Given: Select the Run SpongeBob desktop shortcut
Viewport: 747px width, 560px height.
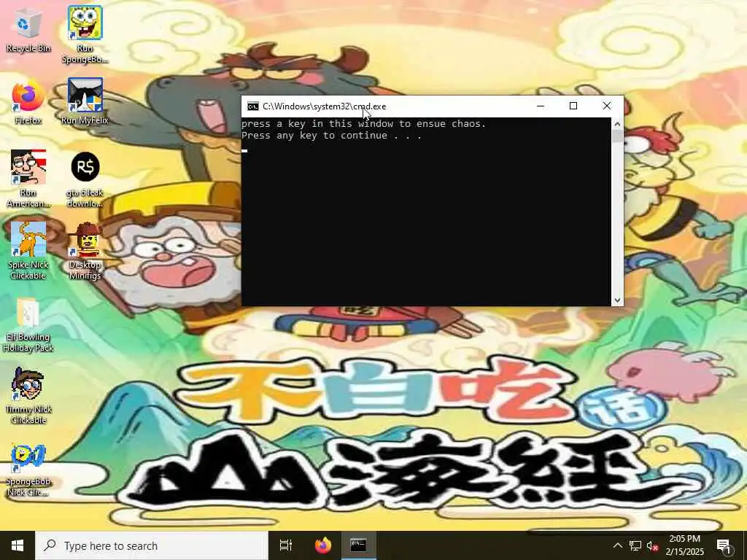Looking at the screenshot, I should [x=85, y=35].
